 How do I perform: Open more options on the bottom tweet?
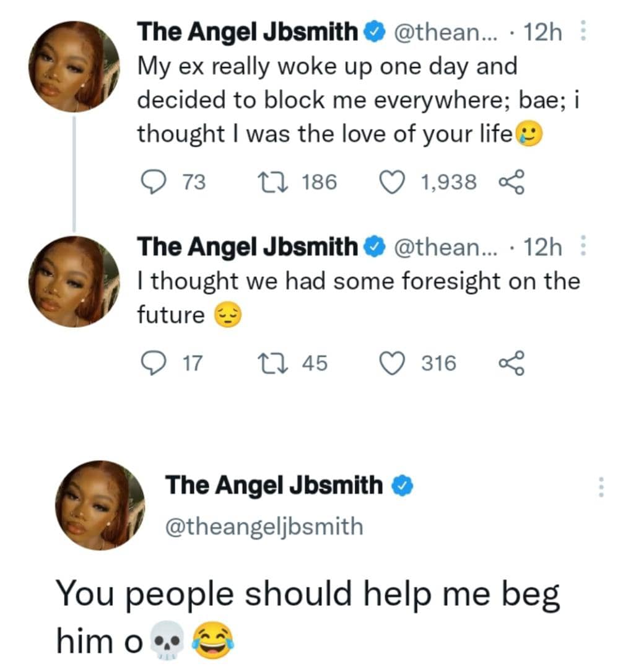click(599, 487)
